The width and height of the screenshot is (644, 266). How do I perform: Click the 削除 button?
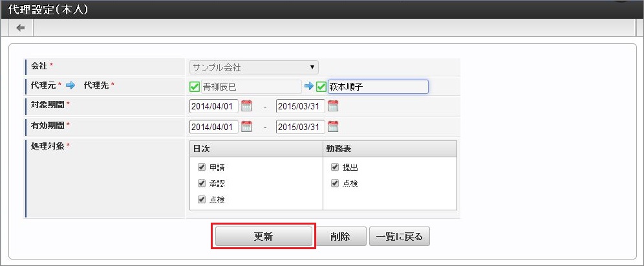point(341,236)
